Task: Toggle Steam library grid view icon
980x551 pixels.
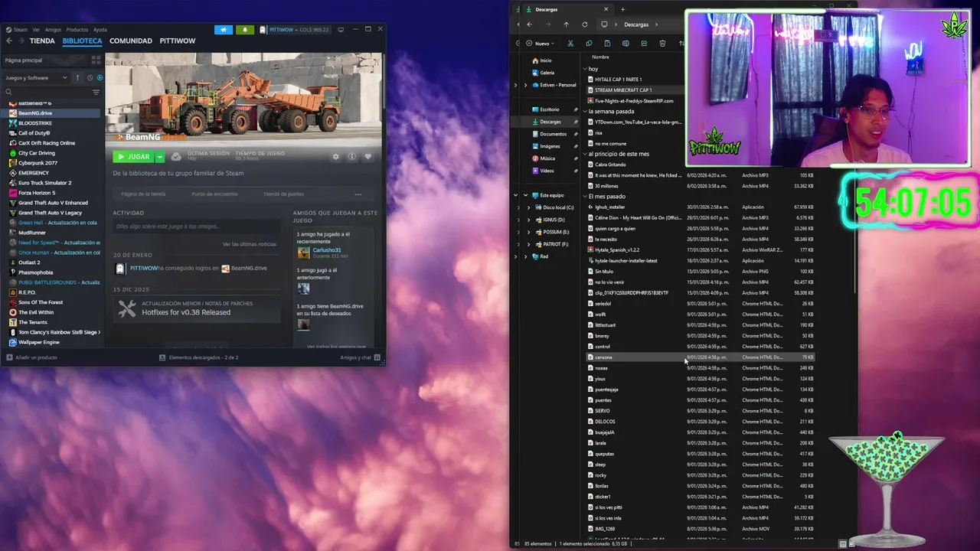Action: pos(96,60)
